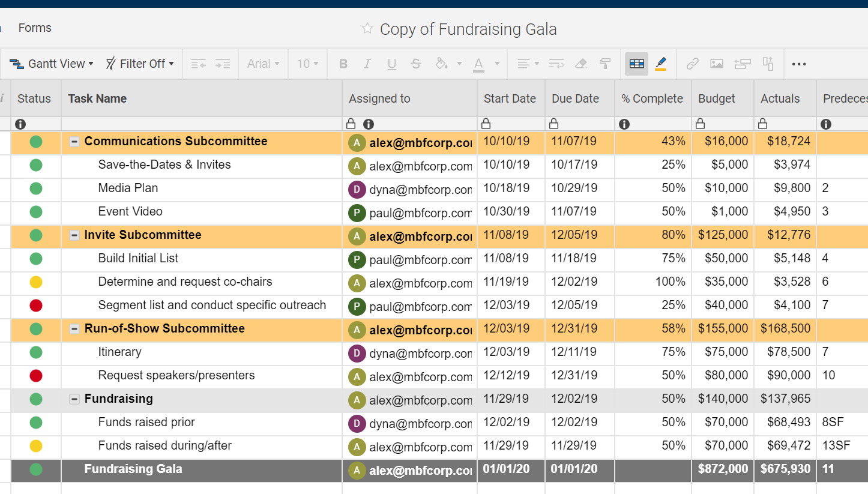This screenshot has width=868, height=494.
Task: Open the fill color paint bucket
Action: [x=441, y=64]
